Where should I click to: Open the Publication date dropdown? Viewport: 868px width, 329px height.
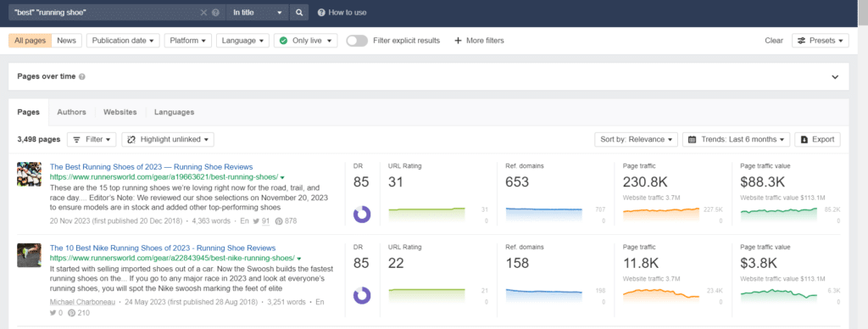(123, 41)
